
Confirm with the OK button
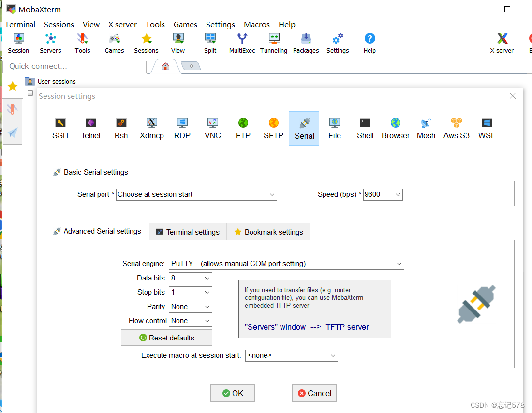coord(233,393)
